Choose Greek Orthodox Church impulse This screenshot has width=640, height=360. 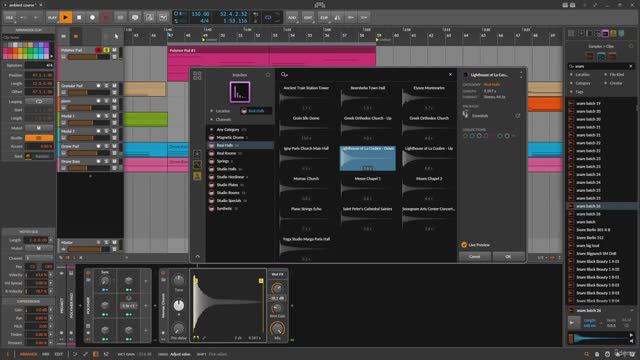429,128
